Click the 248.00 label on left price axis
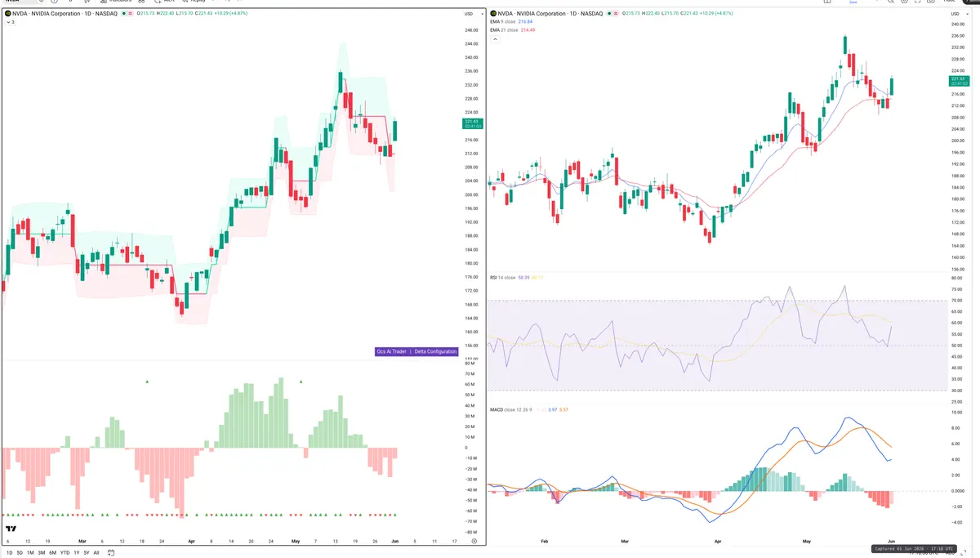 (x=471, y=30)
